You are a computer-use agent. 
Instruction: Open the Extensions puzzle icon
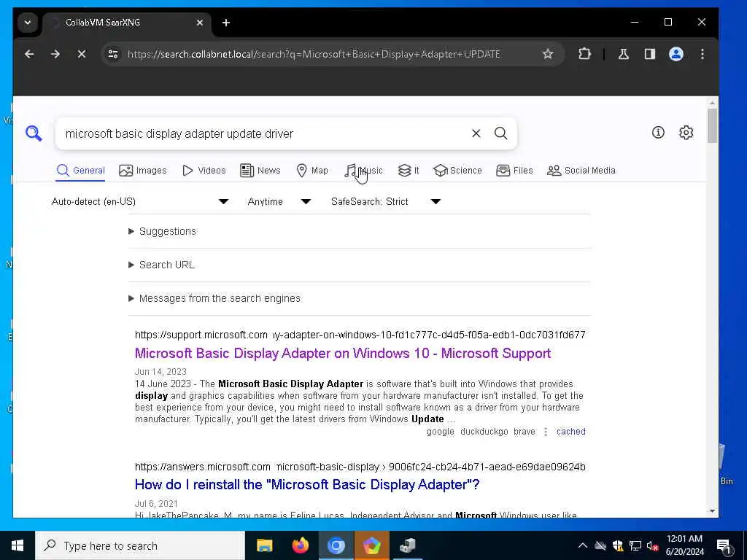tap(584, 54)
